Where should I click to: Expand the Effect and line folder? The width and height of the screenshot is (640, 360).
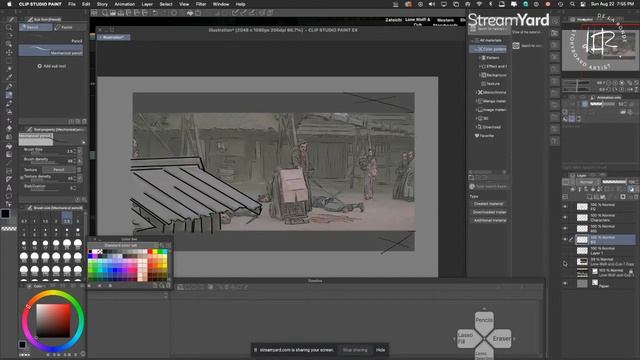[x=480, y=66]
